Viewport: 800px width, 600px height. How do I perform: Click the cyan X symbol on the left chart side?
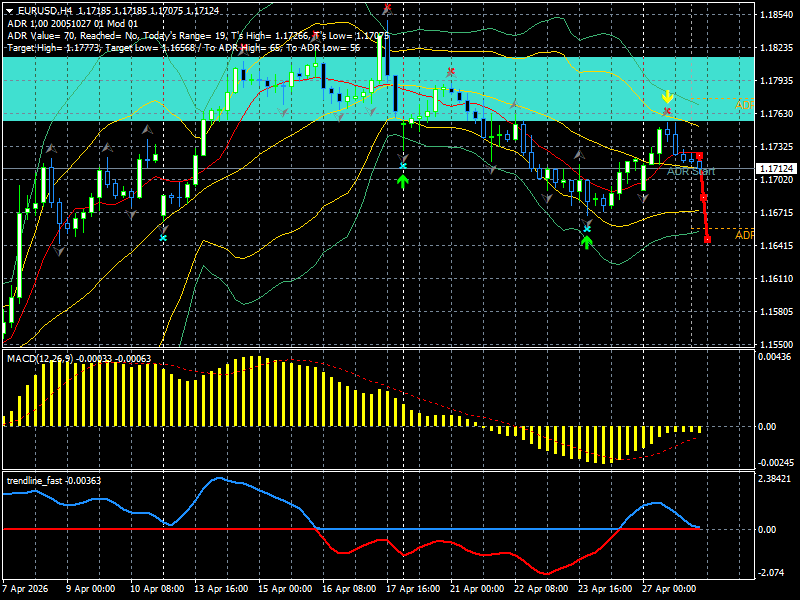(163, 237)
